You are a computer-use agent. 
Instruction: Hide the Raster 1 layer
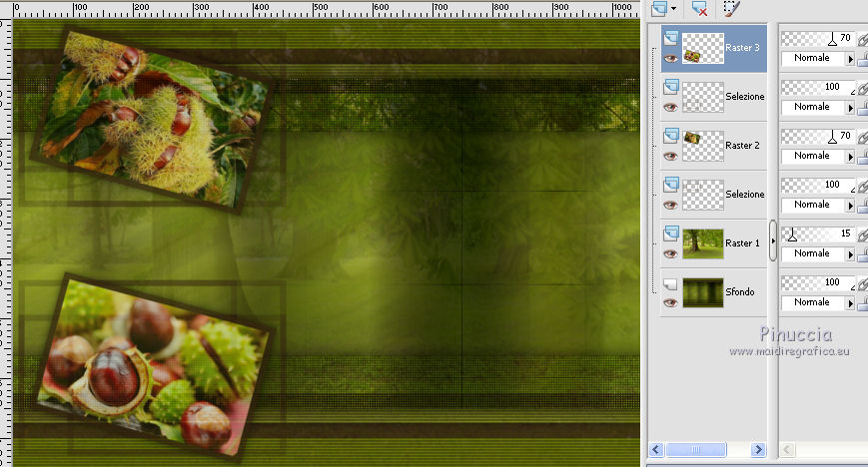670,254
